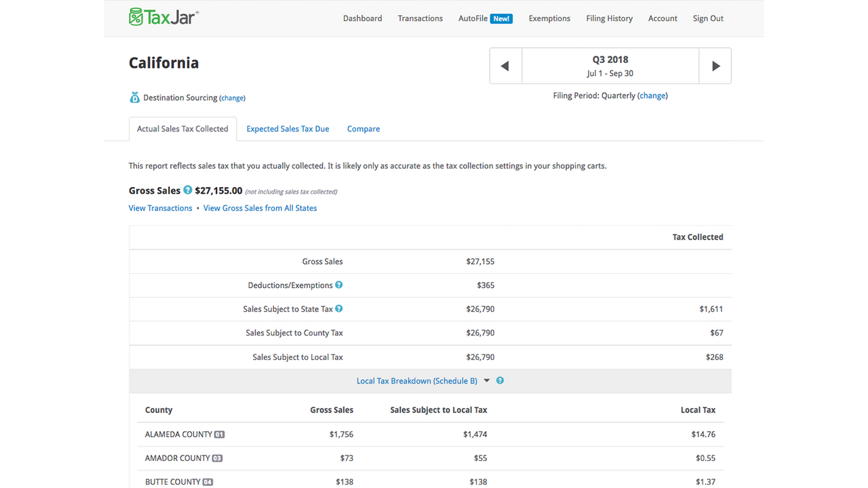This screenshot has width=868, height=488.
Task: Open Transactions menu
Action: click(x=420, y=18)
